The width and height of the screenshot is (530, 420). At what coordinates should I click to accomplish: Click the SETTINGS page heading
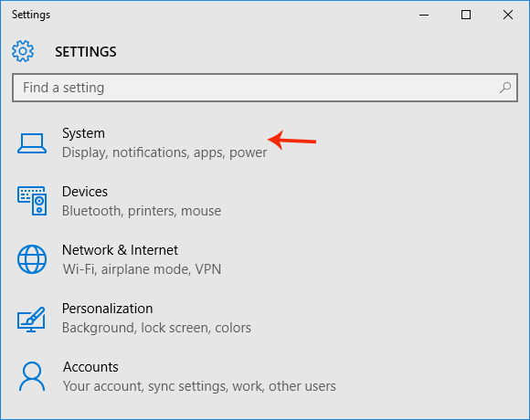tap(86, 52)
